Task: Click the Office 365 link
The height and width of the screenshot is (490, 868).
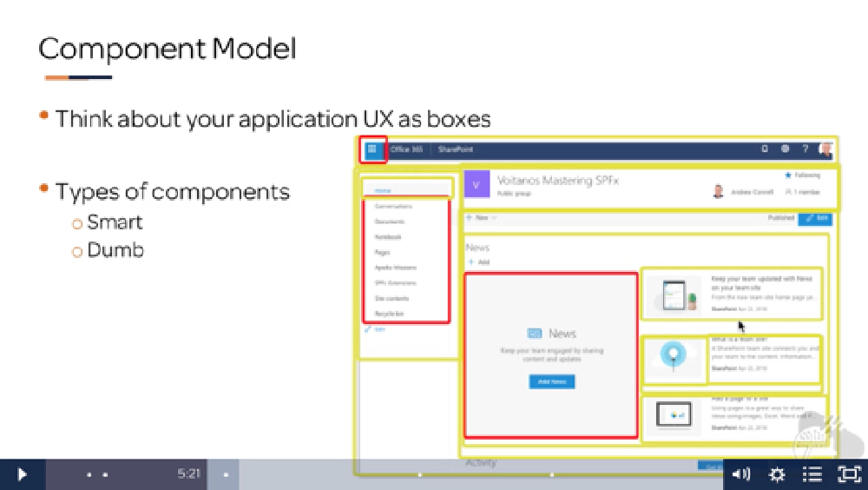Action: point(406,149)
